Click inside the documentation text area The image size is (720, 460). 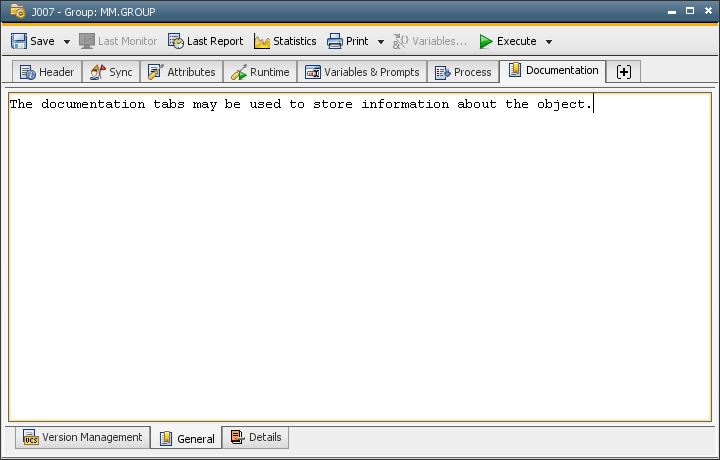pyautogui.click(x=360, y=260)
